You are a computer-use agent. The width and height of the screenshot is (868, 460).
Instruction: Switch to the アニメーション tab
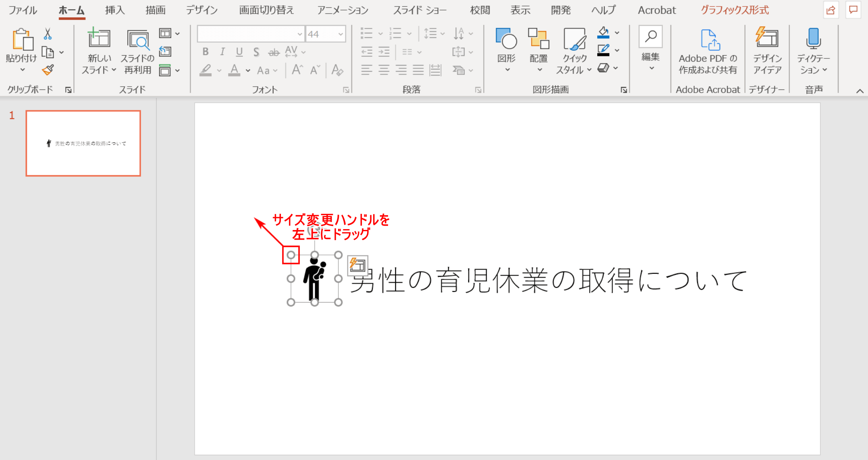[x=343, y=10]
